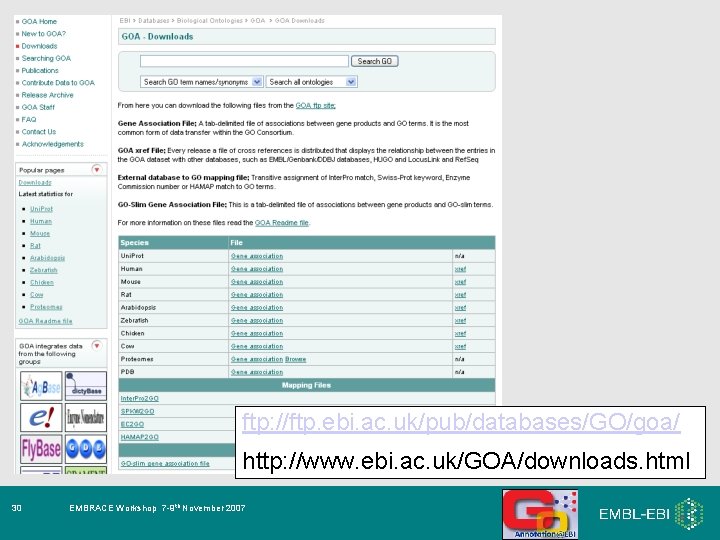Click the GDB logo
The height and width of the screenshot is (540, 720).
(86, 449)
